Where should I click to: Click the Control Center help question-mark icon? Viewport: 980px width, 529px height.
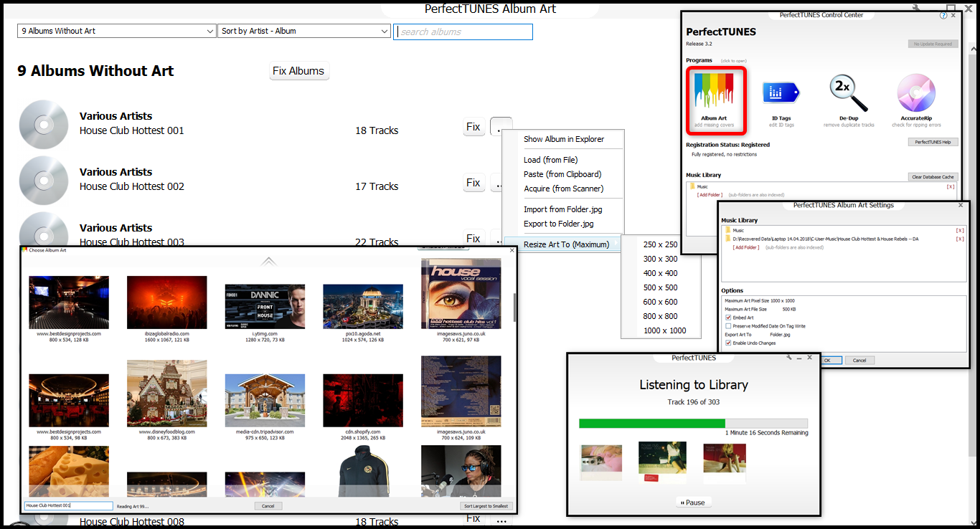[943, 15]
